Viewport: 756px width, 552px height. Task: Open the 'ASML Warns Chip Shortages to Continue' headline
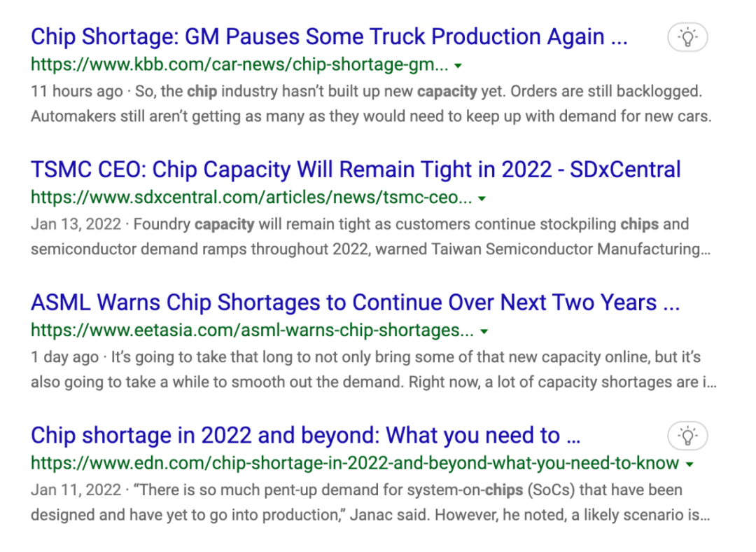pos(355,303)
